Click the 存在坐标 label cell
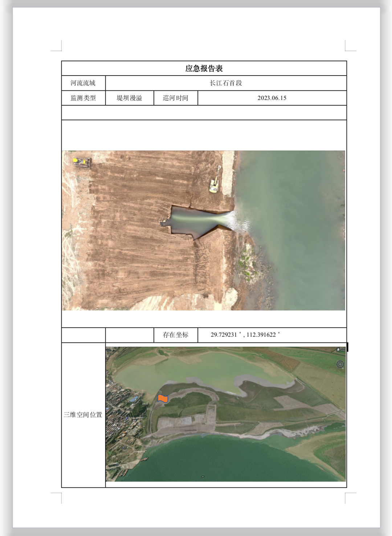This screenshot has width=392, height=536. (x=176, y=335)
